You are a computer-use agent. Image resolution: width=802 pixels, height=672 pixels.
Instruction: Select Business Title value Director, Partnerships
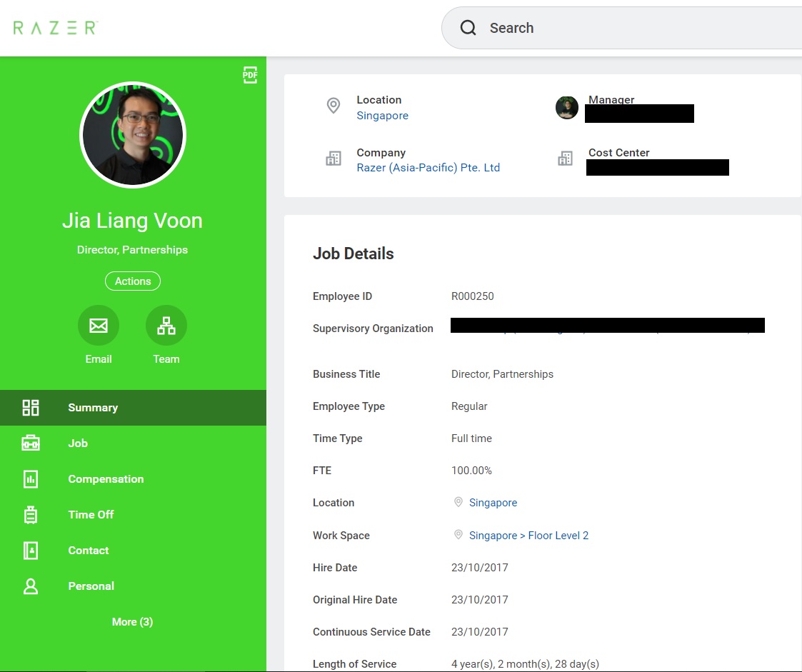click(502, 373)
